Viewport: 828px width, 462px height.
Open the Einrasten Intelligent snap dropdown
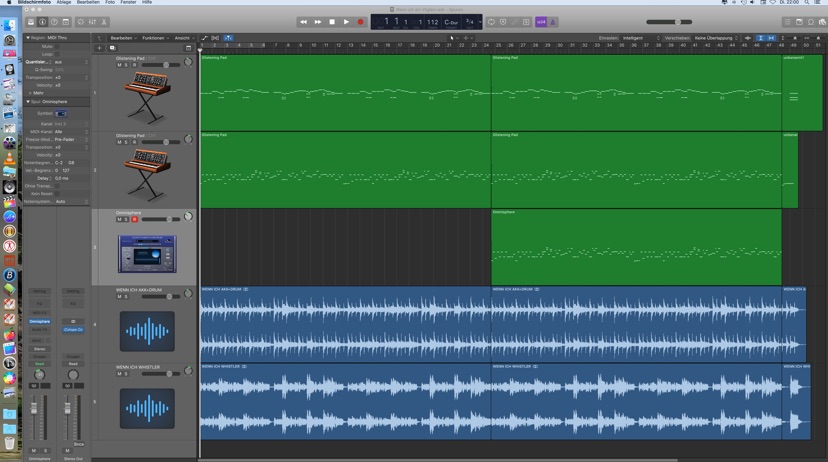641,38
